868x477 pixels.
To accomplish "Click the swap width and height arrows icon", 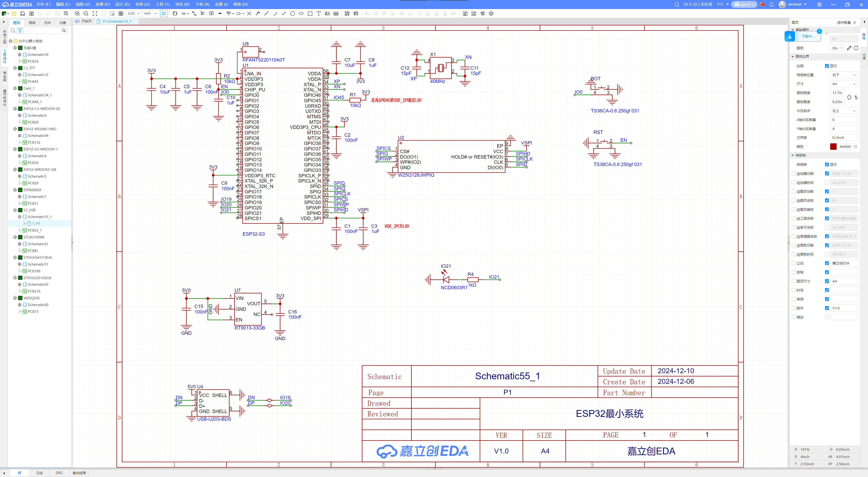I will (856, 97).
